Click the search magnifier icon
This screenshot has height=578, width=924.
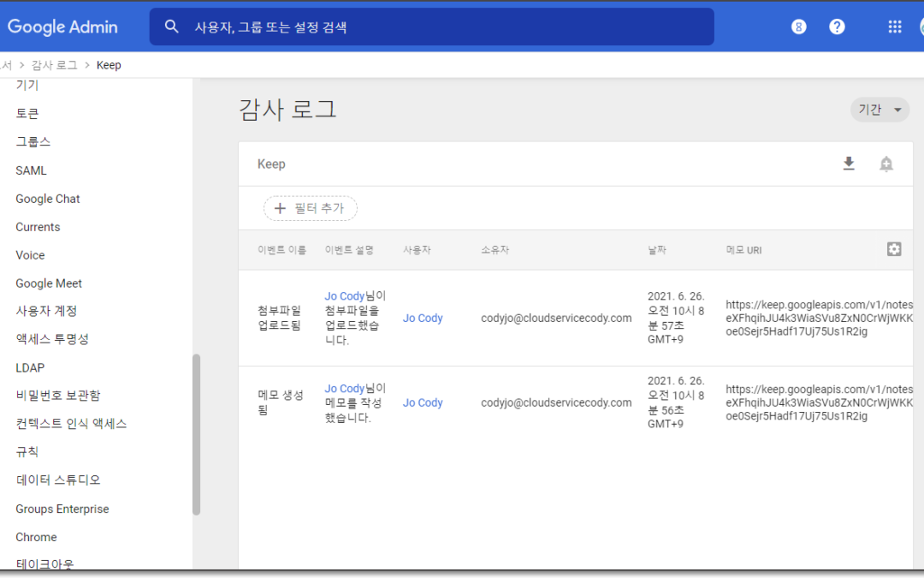(x=171, y=27)
